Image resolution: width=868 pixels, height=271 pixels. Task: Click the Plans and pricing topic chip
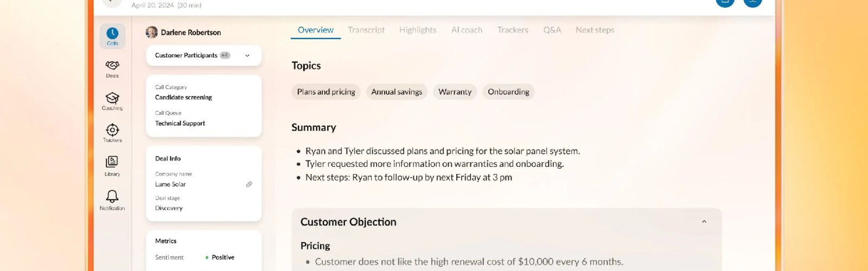pyautogui.click(x=326, y=92)
